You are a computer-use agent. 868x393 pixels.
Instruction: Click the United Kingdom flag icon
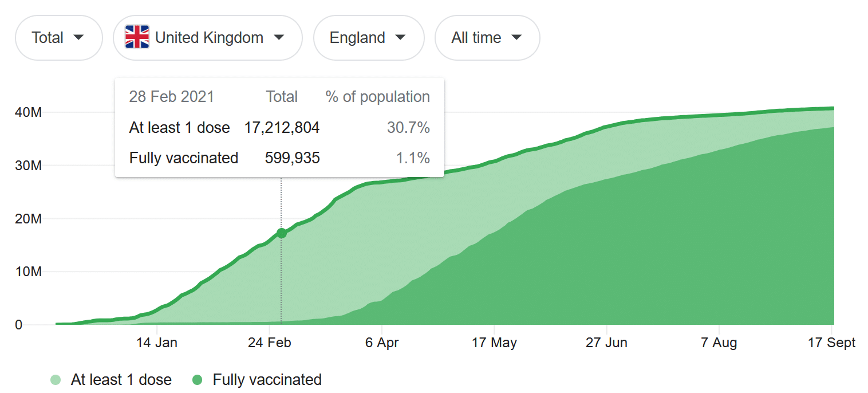pos(137,37)
